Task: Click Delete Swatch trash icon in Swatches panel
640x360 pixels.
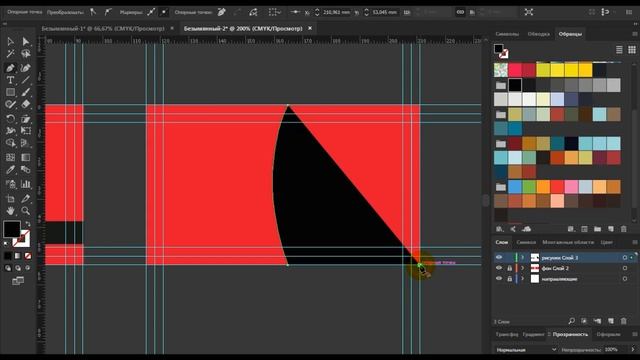Action: click(x=624, y=229)
